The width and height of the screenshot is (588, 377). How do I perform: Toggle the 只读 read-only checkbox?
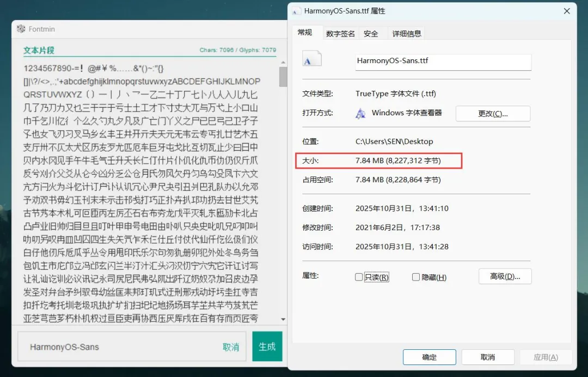[x=359, y=277]
